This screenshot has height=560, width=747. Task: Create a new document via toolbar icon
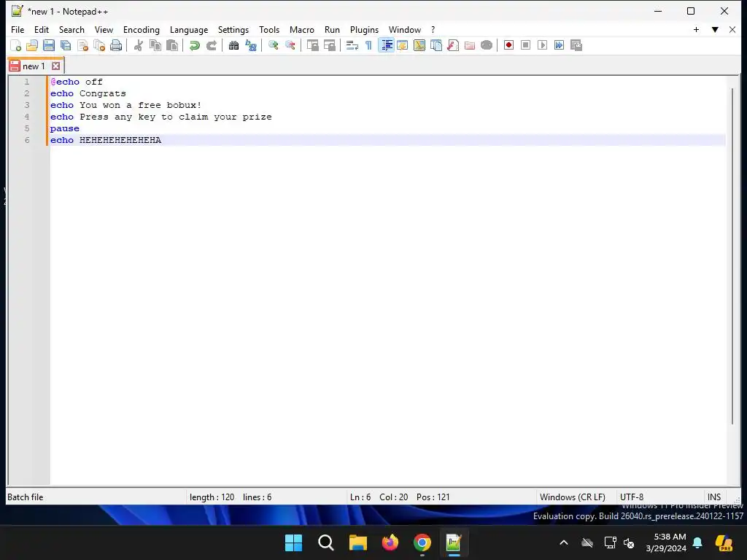click(16, 46)
